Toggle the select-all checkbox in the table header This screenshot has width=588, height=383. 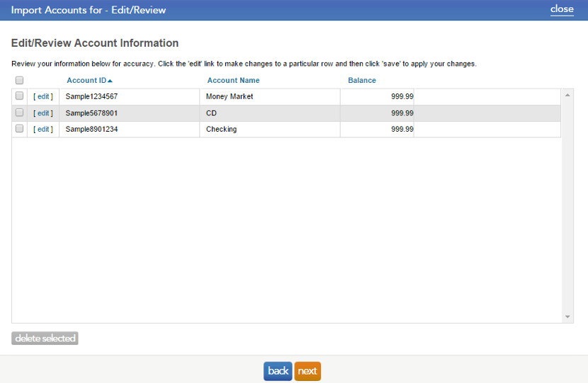point(20,80)
